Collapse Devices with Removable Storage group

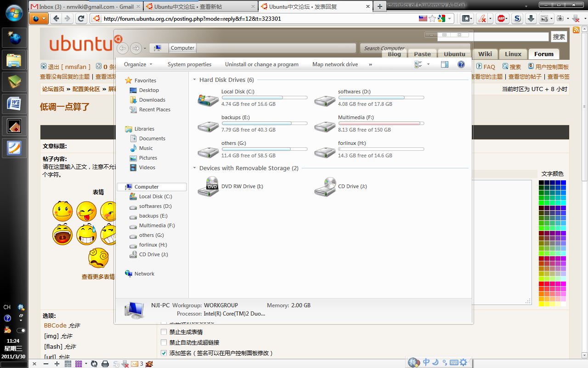point(195,168)
